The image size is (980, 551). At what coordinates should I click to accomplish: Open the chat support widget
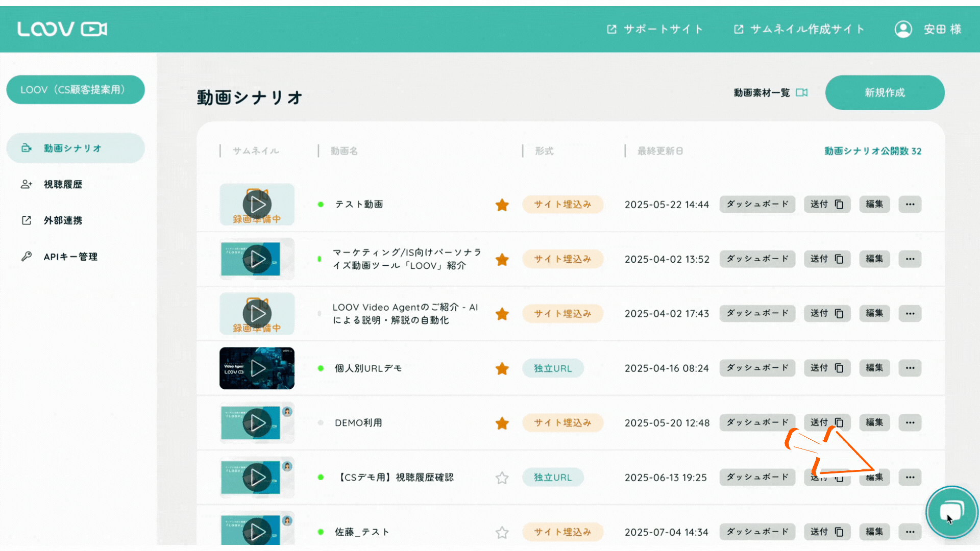pos(952,512)
